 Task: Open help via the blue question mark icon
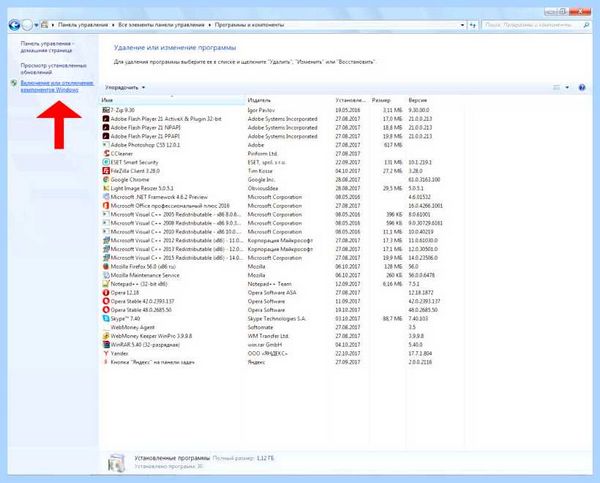pyautogui.click(x=582, y=88)
